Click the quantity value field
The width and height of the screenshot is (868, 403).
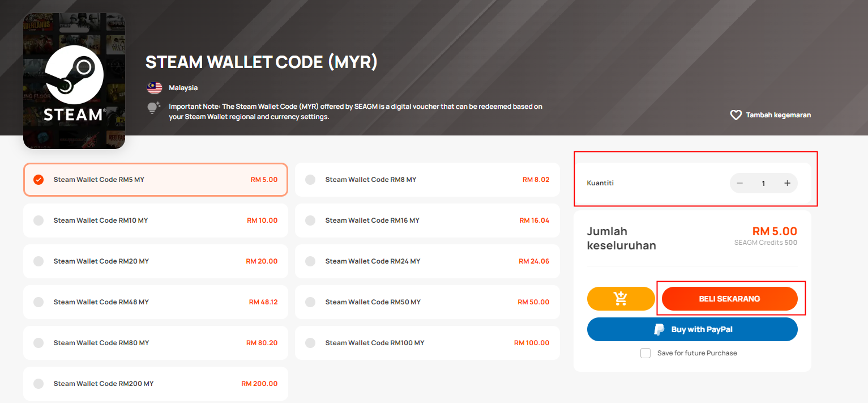pyautogui.click(x=763, y=183)
